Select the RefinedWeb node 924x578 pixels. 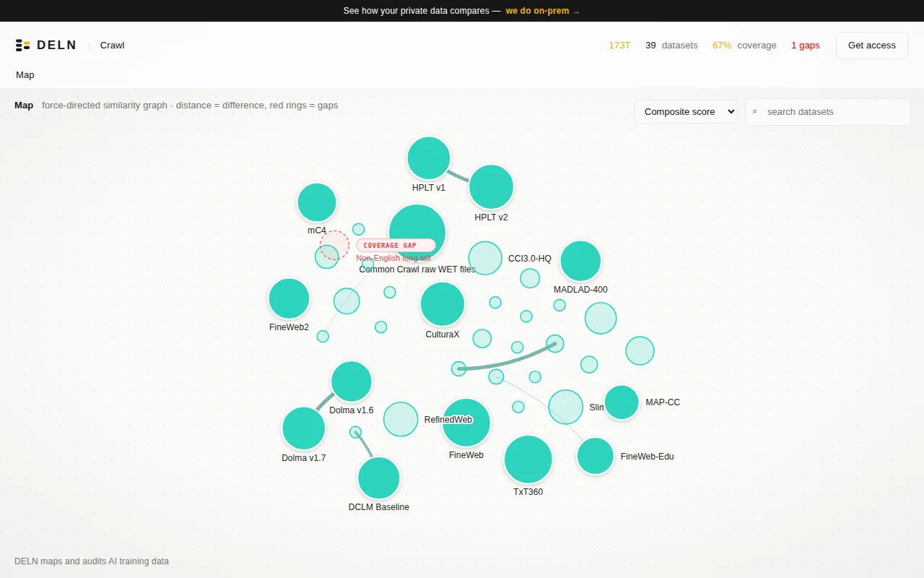401,419
